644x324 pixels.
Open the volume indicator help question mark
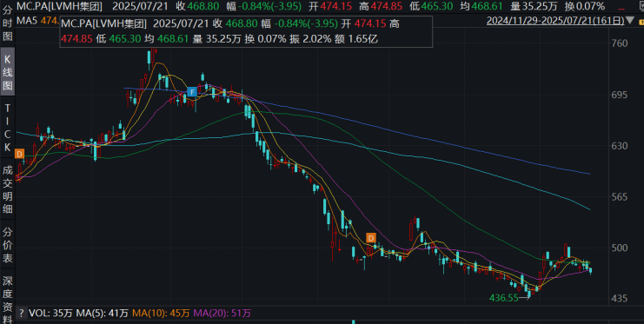pyautogui.click(x=22, y=314)
